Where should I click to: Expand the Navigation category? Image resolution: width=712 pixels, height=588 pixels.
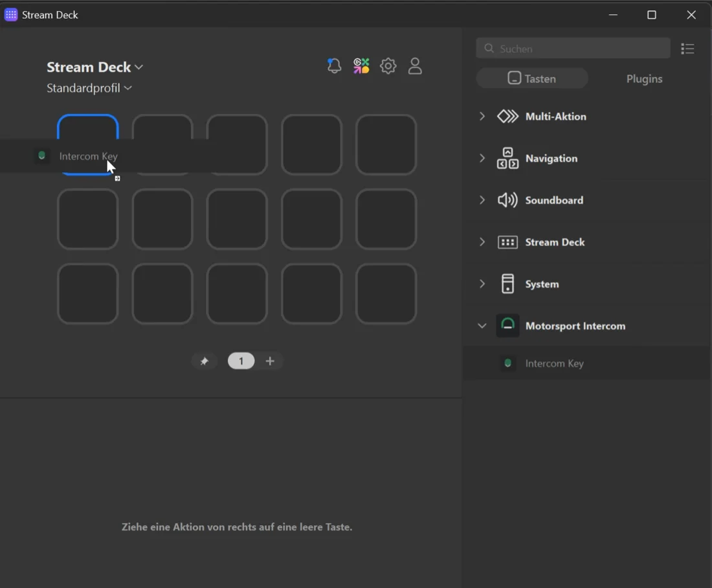(482, 158)
